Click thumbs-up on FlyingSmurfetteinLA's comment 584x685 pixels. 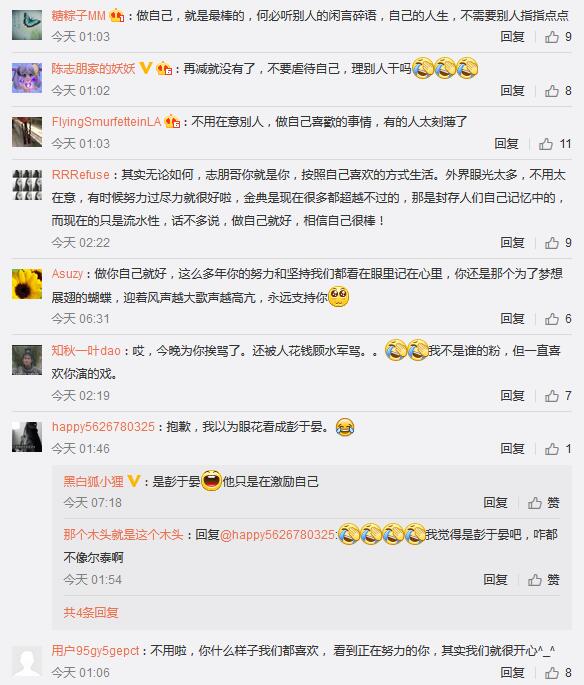coord(555,144)
